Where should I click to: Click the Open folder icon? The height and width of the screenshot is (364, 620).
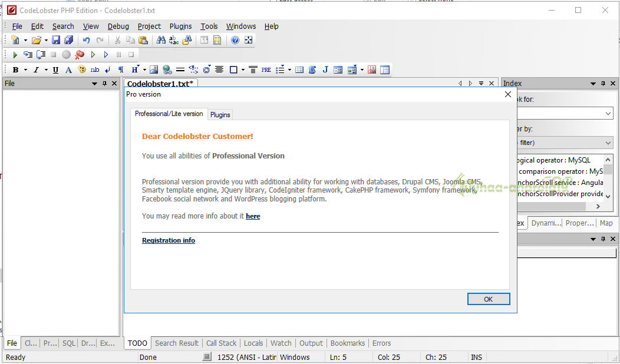click(x=37, y=40)
